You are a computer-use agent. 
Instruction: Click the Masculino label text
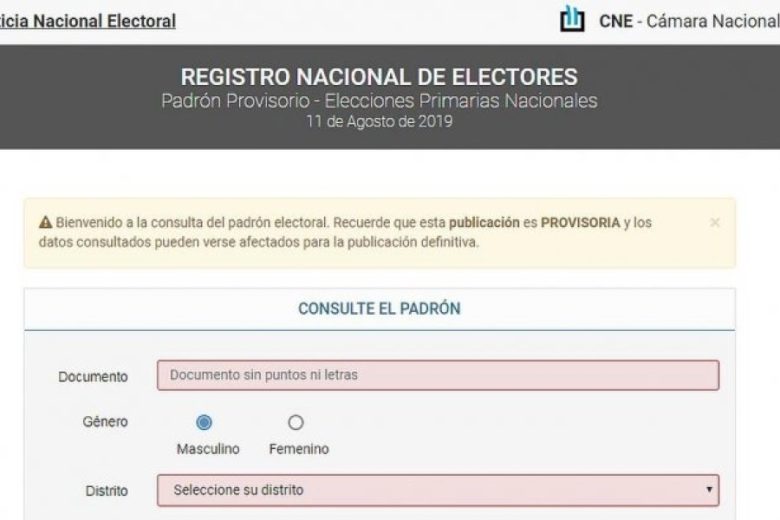(208, 449)
